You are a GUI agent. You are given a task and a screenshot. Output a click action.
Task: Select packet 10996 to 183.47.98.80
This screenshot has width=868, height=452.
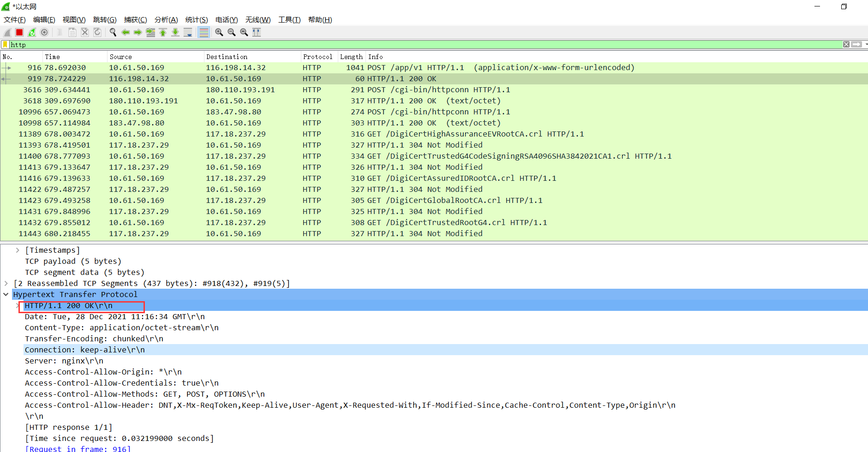pos(434,112)
